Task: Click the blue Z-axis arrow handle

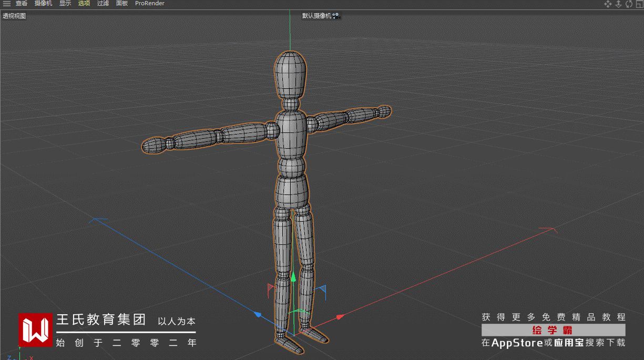Action: coord(258,314)
